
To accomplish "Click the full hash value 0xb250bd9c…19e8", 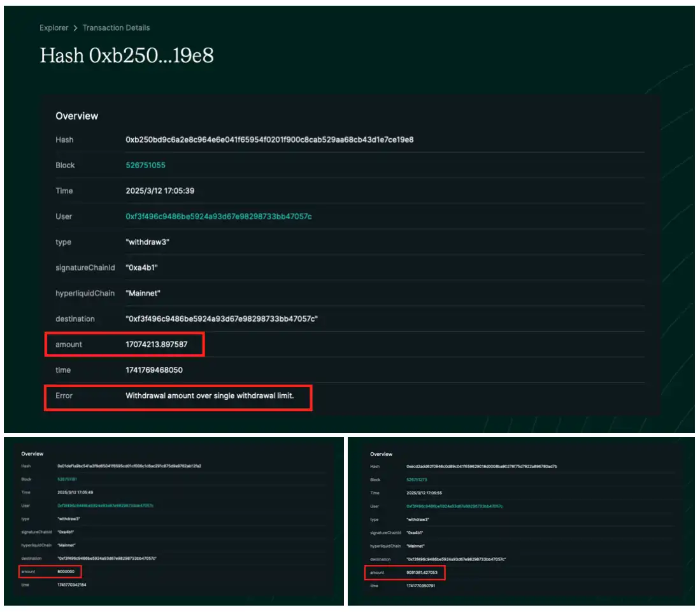I will pyautogui.click(x=269, y=139).
